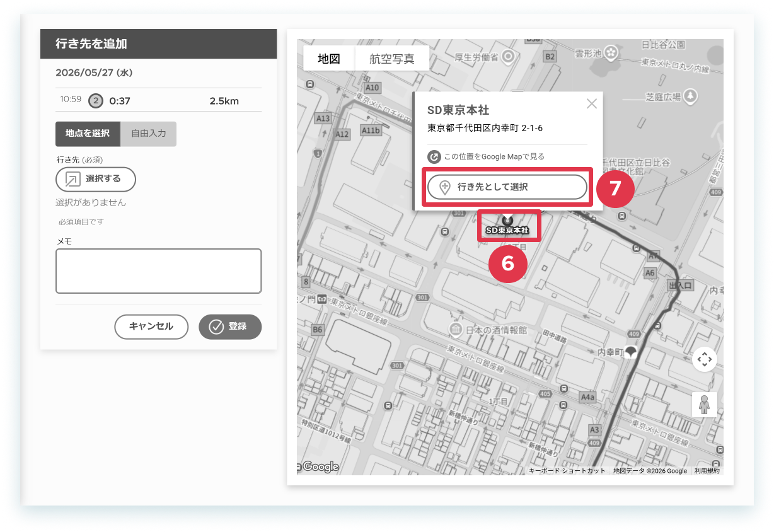
Task: Click date text 2026/05/27 (水)
Action: (x=94, y=72)
